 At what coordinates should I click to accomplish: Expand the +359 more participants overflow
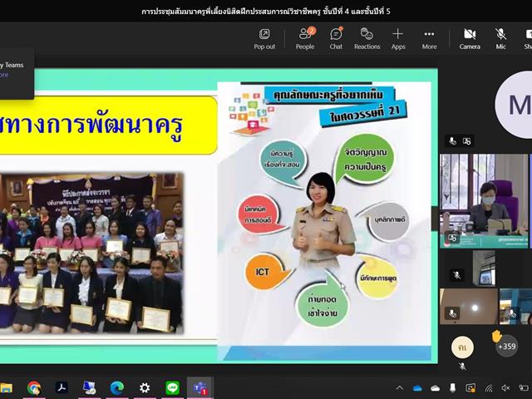tap(507, 347)
